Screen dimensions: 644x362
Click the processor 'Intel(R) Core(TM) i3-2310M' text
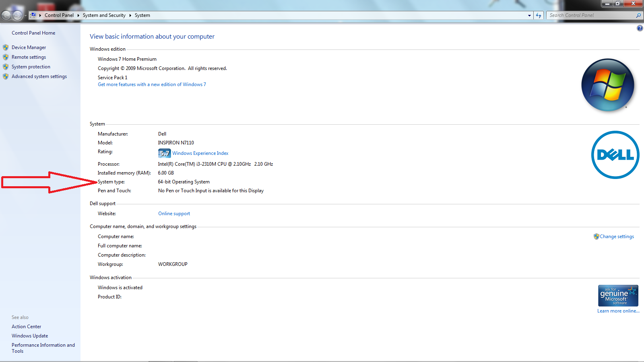(x=215, y=164)
